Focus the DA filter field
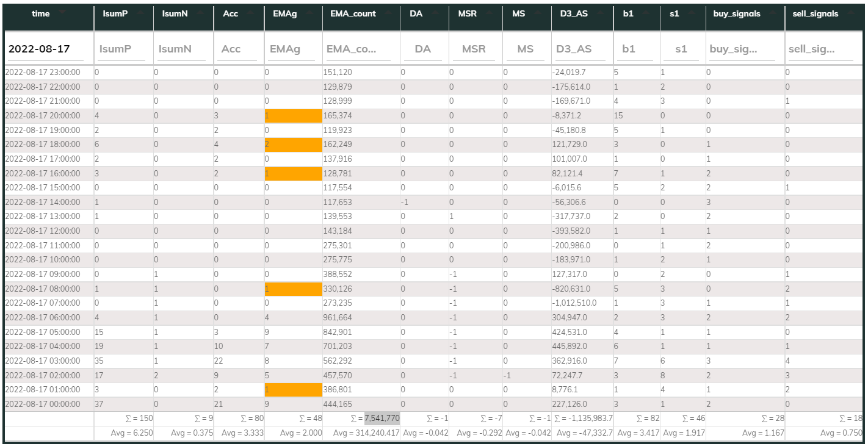This screenshot has height=446, width=868. (x=423, y=49)
